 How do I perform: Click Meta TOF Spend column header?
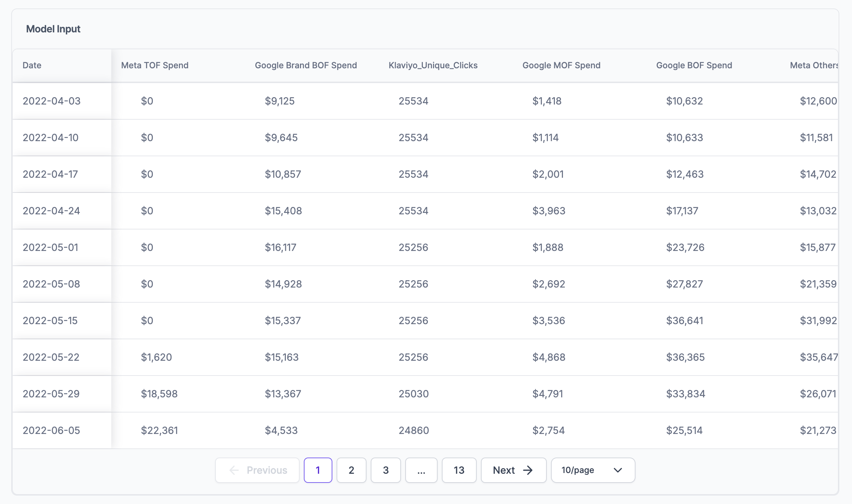155,65
